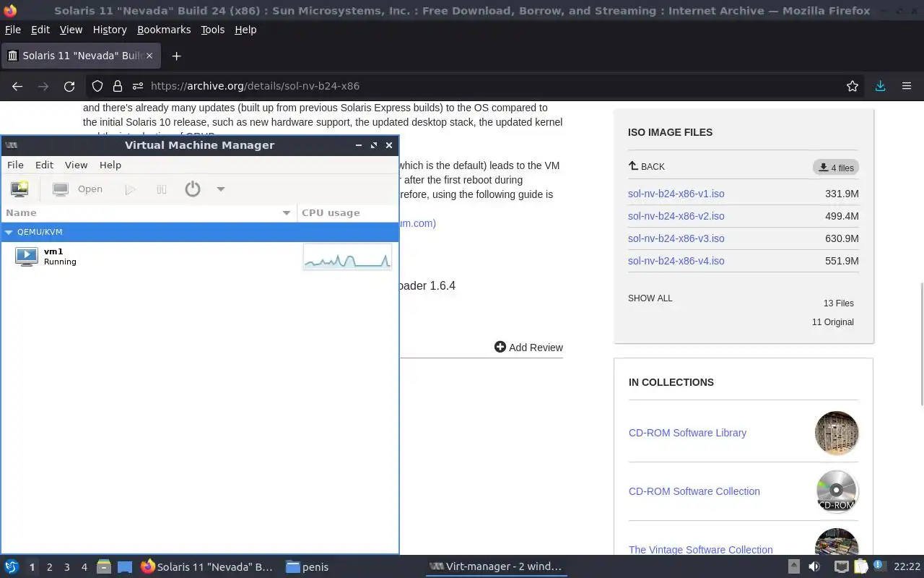Image resolution: width=924 pixels, height=578 pixels.
Task: Download sol-nv-b24-x86-v4.iso
Action: pyautogui.click(x=676, y=261)
